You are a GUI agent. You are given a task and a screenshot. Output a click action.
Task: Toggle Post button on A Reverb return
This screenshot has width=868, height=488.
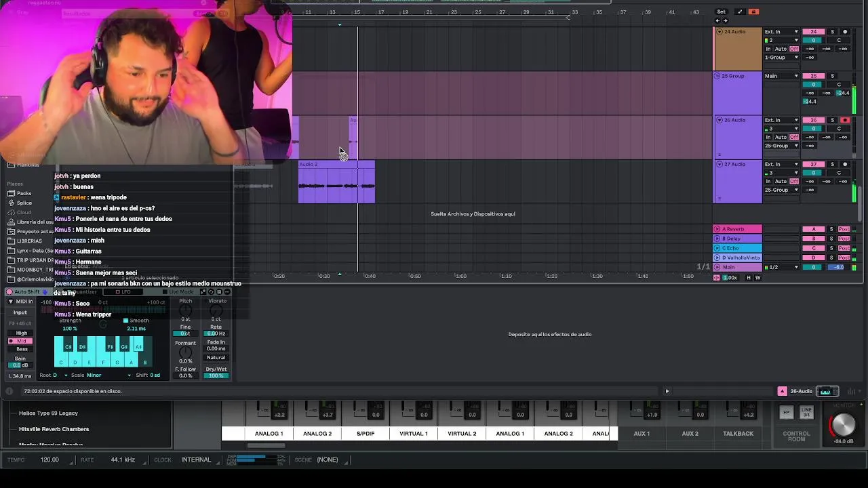click(844, 229)
